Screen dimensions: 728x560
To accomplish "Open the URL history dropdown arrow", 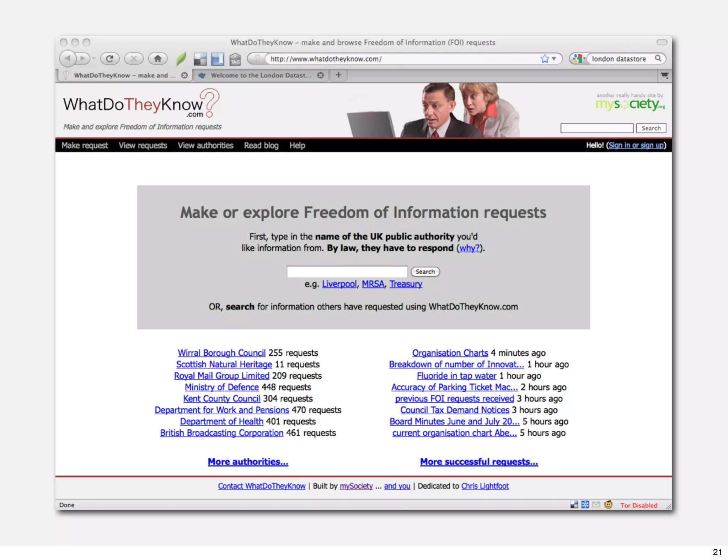I will (554, 59).
